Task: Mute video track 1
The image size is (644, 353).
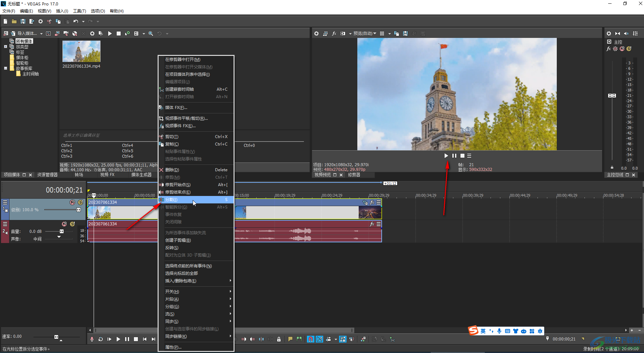Action: coord(72,202)
